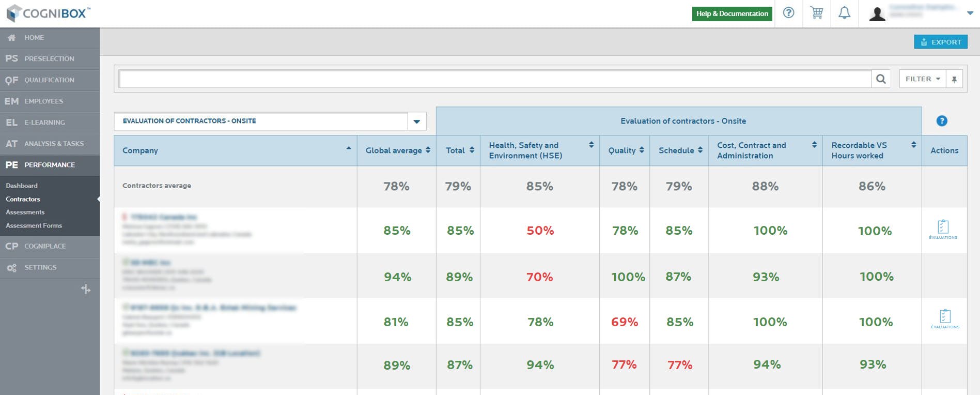Open the E-Learning module
The width and height of the screenshot is (980, 395).
pyautogui.click(x=50, y=123)
